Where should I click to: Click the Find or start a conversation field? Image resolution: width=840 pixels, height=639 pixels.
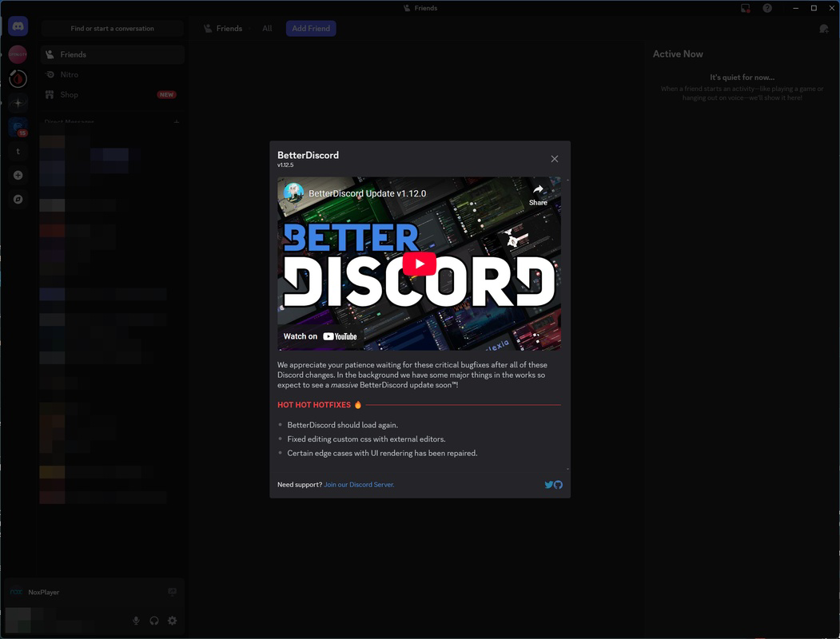(x=112, y=28)
